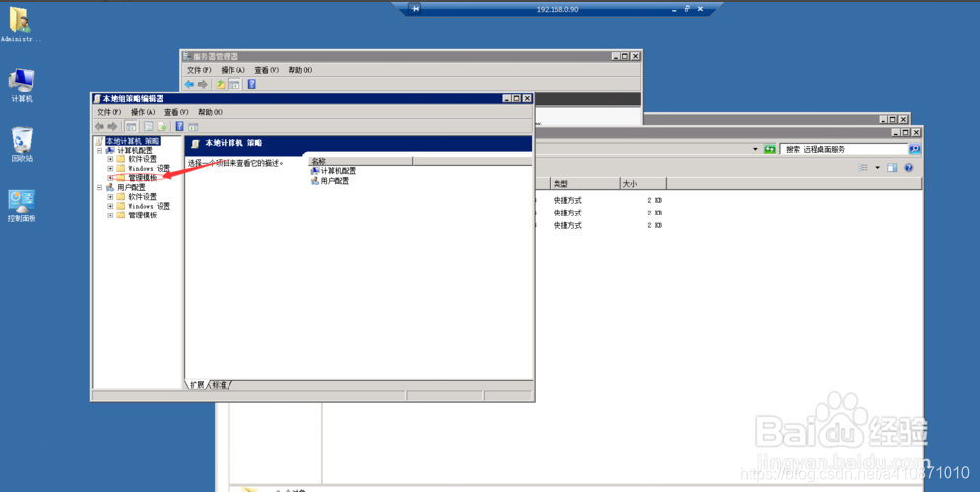Click 名称 column header in right pane
Viewport: 980px width, 492px height.
[x=360, y=161]
